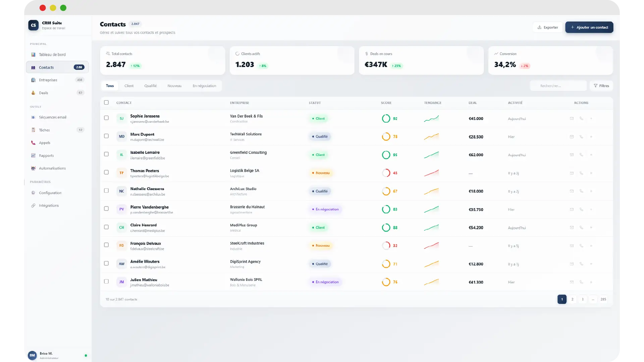Open Rapports in the sidebar
644x362 pixels.
[x=46, y=156]
